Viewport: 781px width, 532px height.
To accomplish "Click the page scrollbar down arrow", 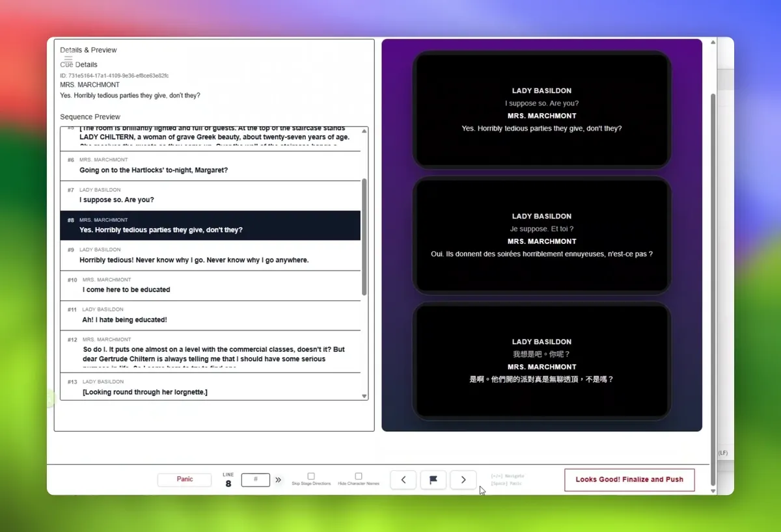I will [x=713, y=490].
